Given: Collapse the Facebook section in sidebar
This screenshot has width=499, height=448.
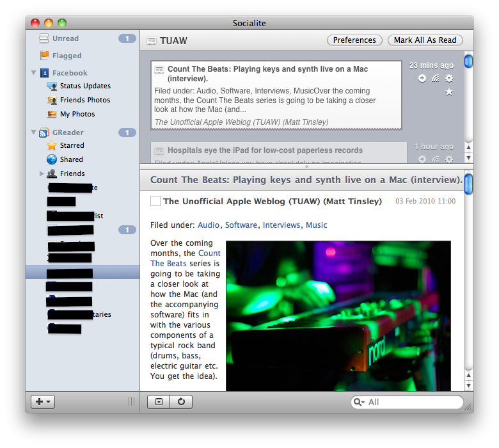Looking at the screenshot, I should [33, 73].
